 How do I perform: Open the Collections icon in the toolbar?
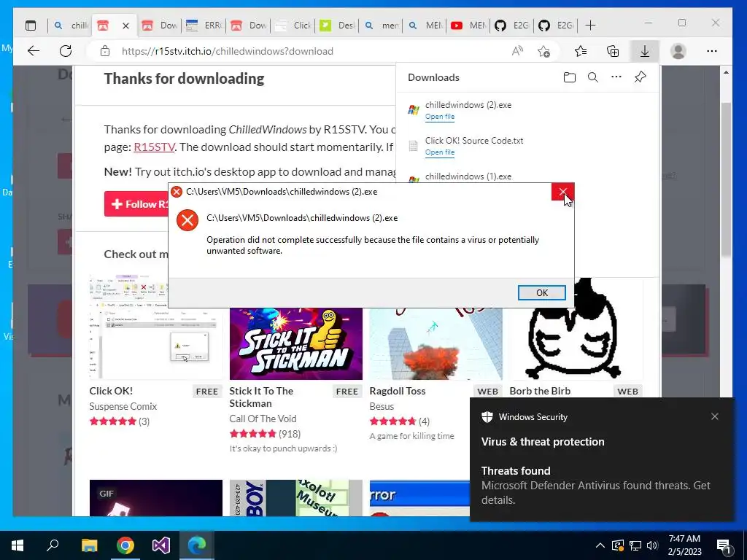(613, 51)
